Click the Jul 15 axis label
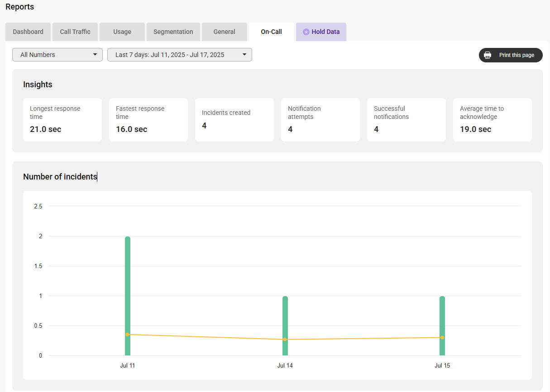 (x=442, y=366)
